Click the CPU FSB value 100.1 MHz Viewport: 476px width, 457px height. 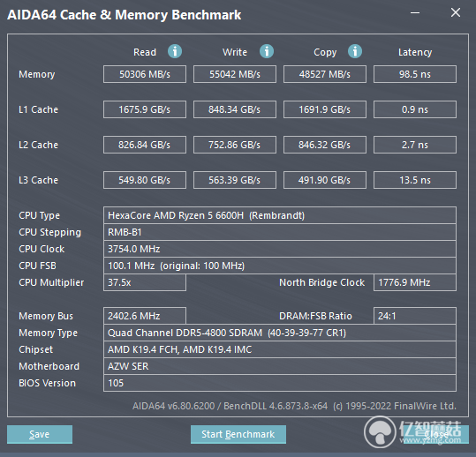click(x=280, y=266)
